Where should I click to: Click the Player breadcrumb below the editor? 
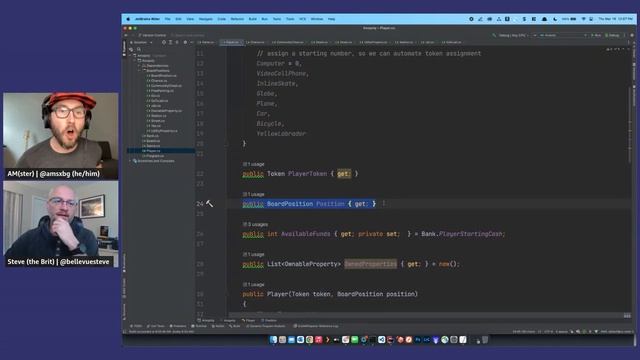point(248,320)
